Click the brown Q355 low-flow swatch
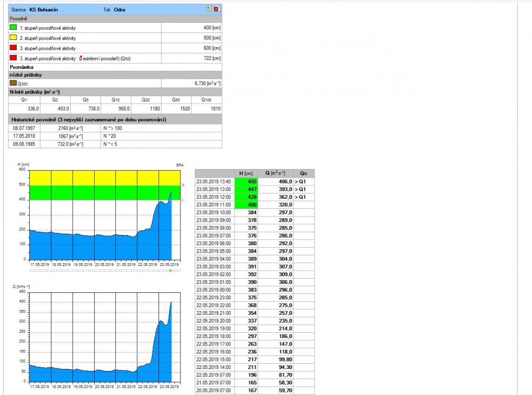Image resolution: width=532 pixels, height=395 pixels. coord(14,83)
